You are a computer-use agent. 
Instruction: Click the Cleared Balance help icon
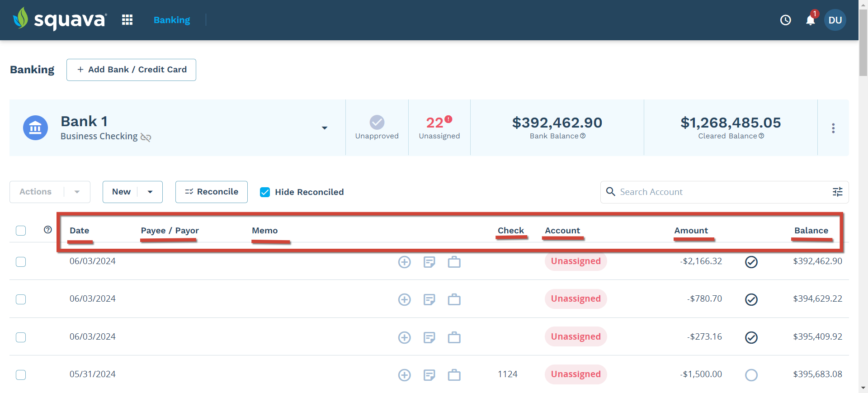tap(761, 136)
